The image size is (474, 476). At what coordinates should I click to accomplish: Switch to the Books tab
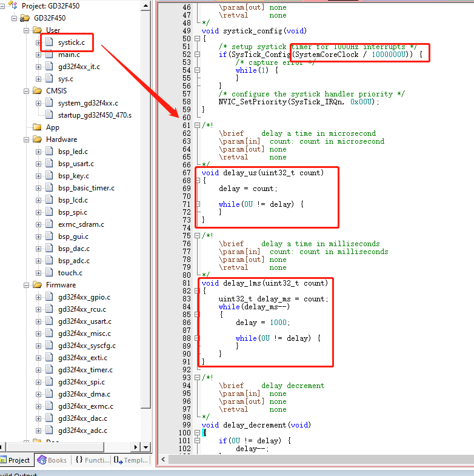click(x=53, y=460)
